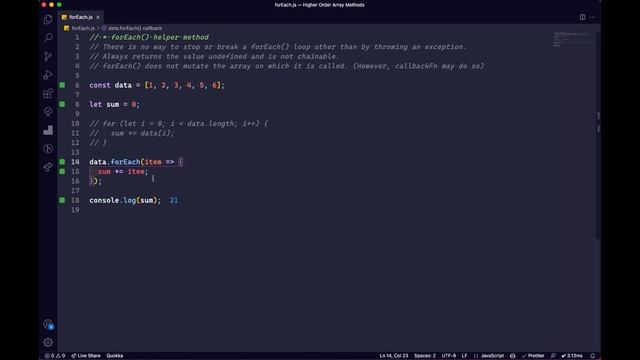Click 'let sum = 0;' on line 8
This screenshot has width=640, height=360.
[115, 104]
